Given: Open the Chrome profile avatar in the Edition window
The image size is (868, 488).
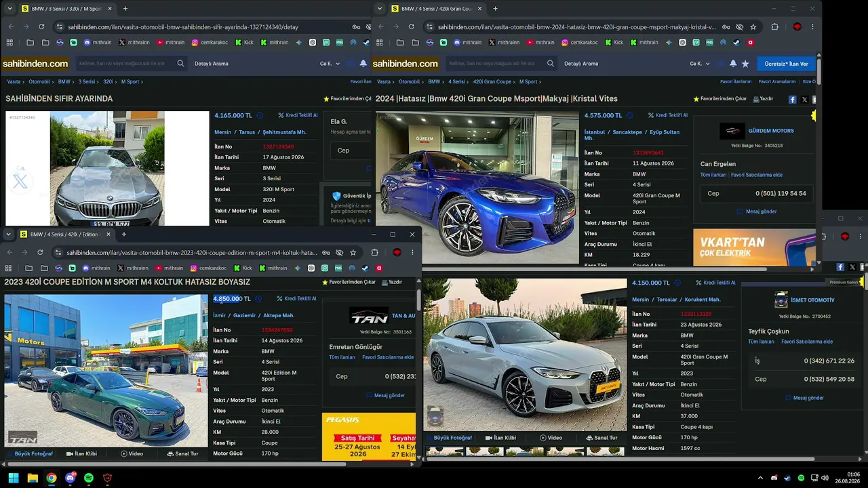Looking at the screenshot, I should click(x=397, y=253).
